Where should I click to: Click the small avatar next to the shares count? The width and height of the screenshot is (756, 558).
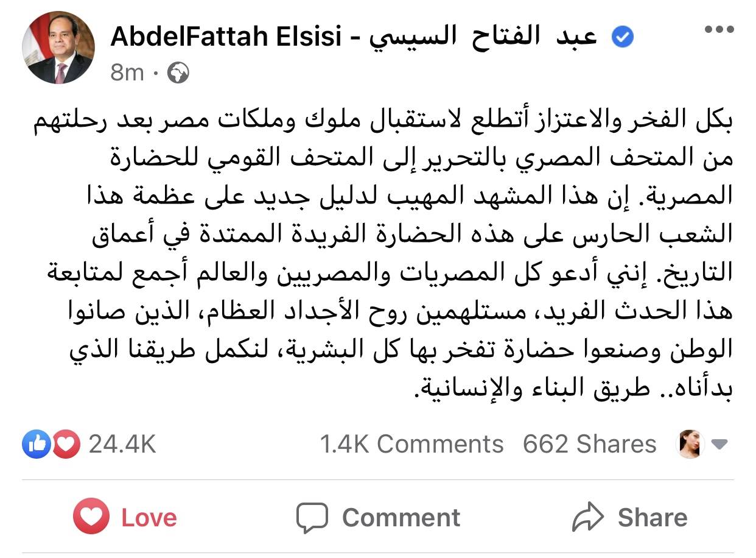pyautogui.click(x=691, y=445)
